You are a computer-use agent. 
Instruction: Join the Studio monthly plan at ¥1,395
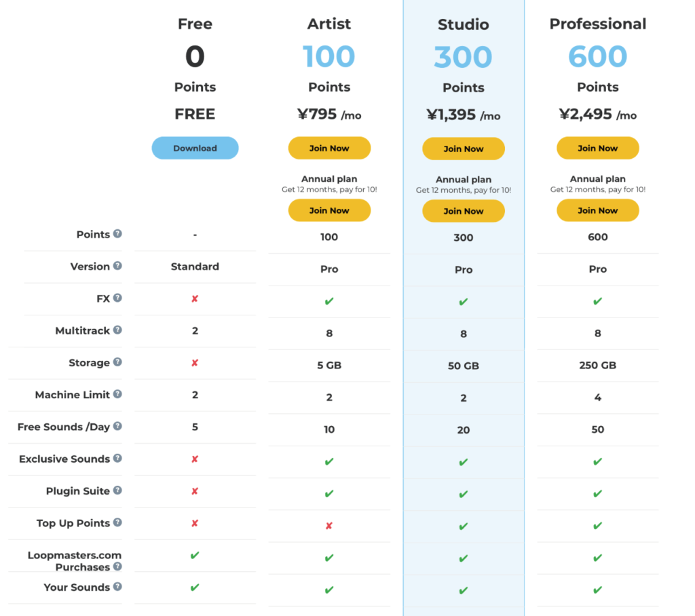coord(464,149)
